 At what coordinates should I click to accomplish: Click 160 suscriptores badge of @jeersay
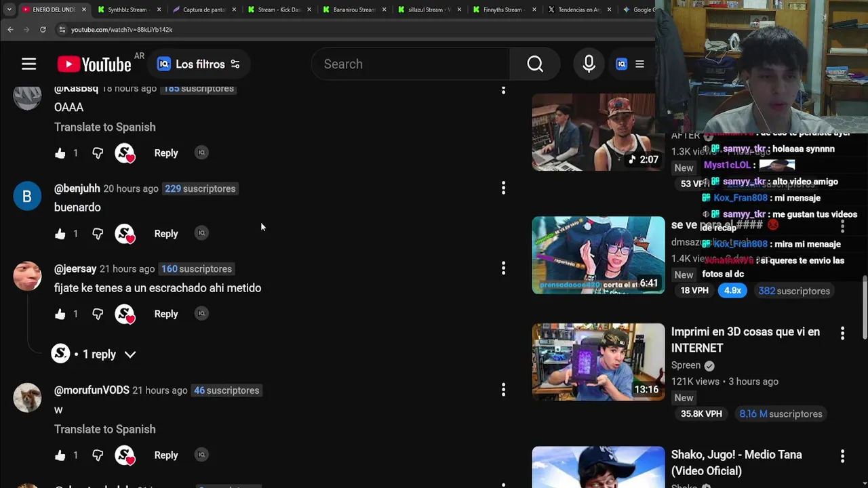click(x=197, y=269)
